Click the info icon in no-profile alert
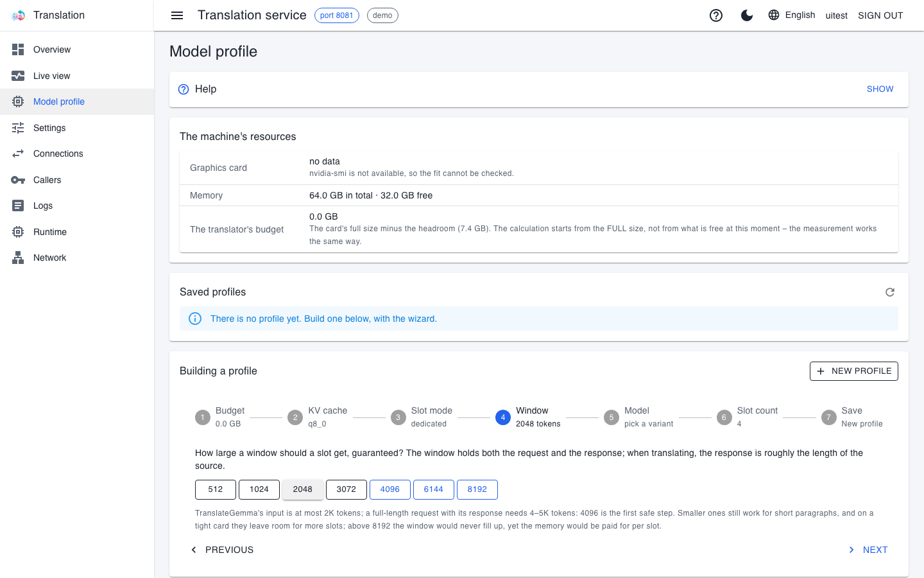 [x=195, y=319]
